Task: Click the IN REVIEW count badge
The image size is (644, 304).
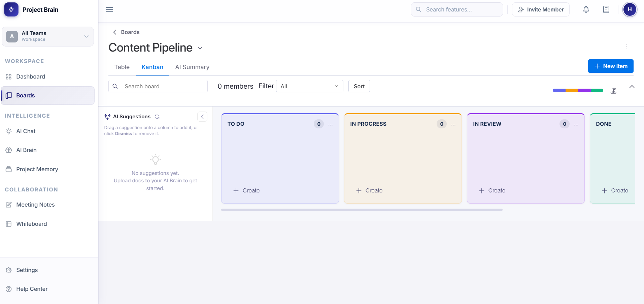Action: [x=565, y=124]
